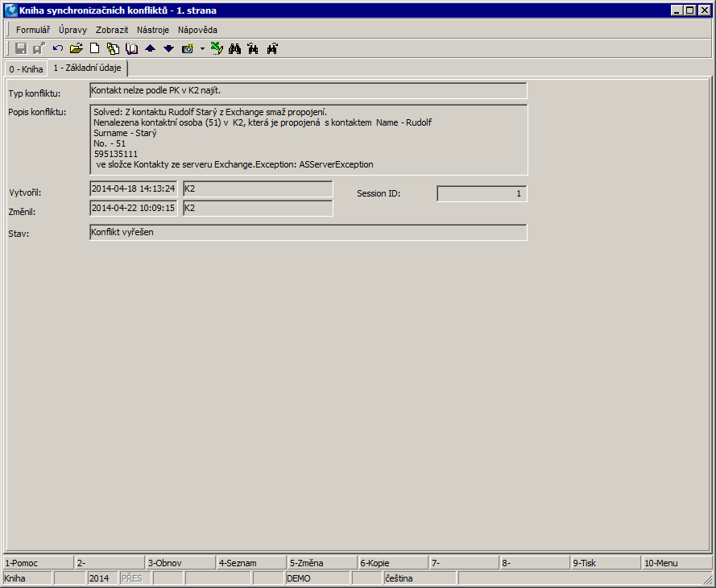Click the DEMO status bar entry
The width and height of the screenshot is (716, 588).
point(317,578)
